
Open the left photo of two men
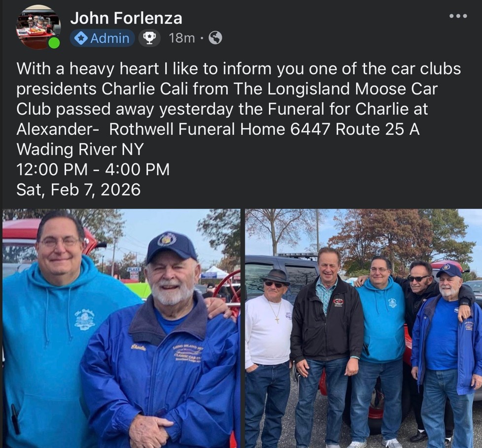tap(121, 328)
